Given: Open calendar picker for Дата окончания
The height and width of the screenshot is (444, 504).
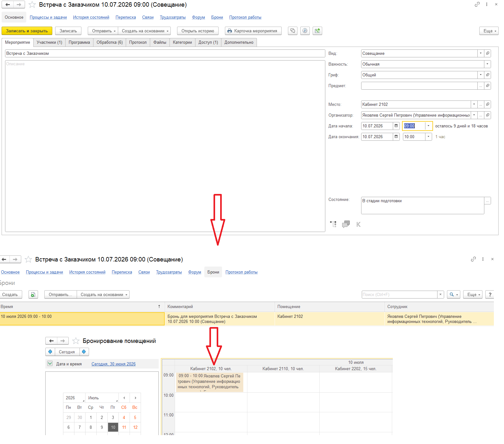Looking at the screenshot, I should click(x=396, y=137).
